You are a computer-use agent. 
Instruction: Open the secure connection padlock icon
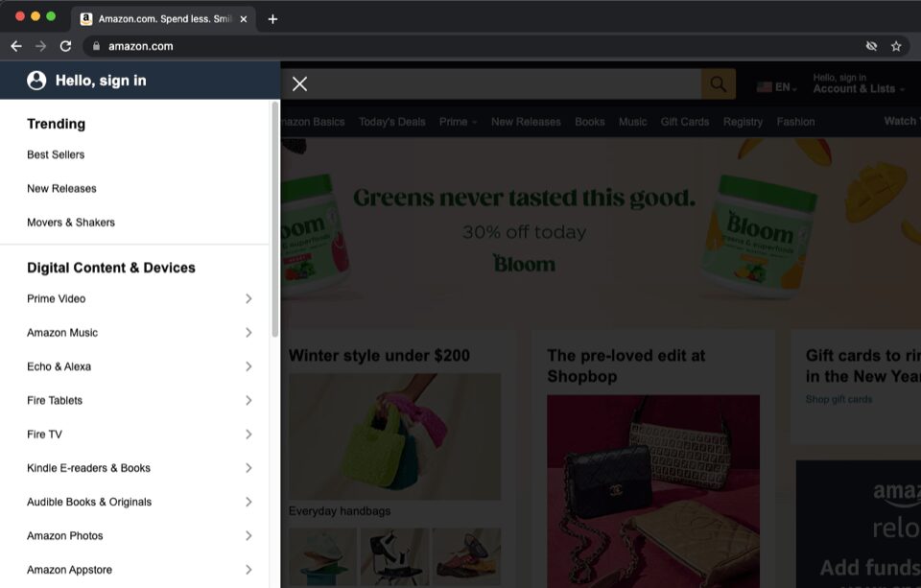[96, 45]
